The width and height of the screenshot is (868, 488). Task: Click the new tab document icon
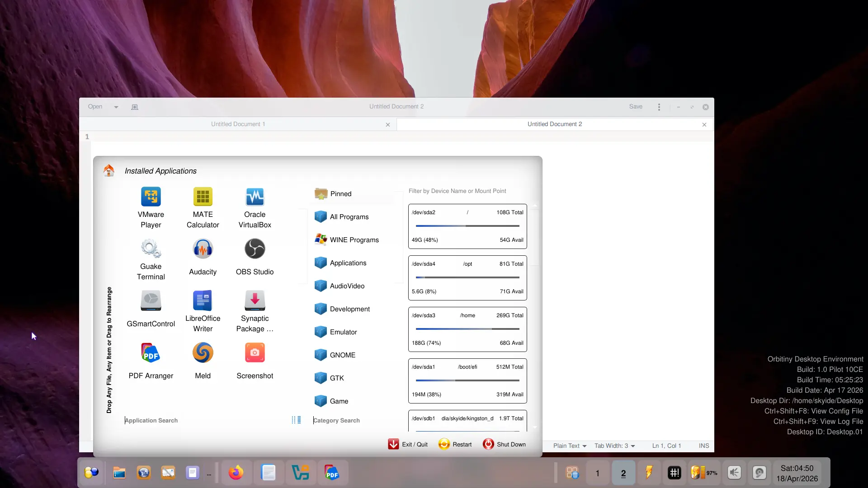[134, 107]
